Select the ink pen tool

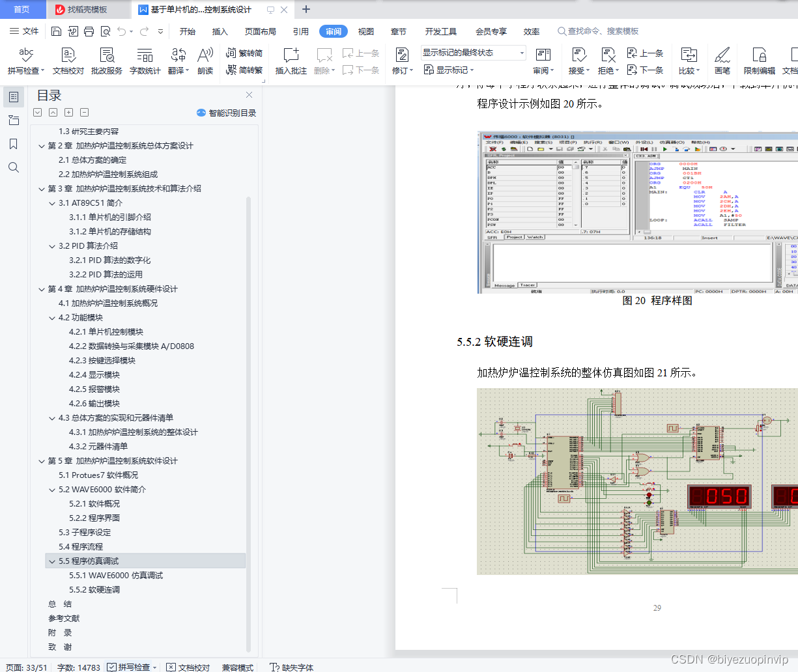pyautogui.click(x=722, y=61)
